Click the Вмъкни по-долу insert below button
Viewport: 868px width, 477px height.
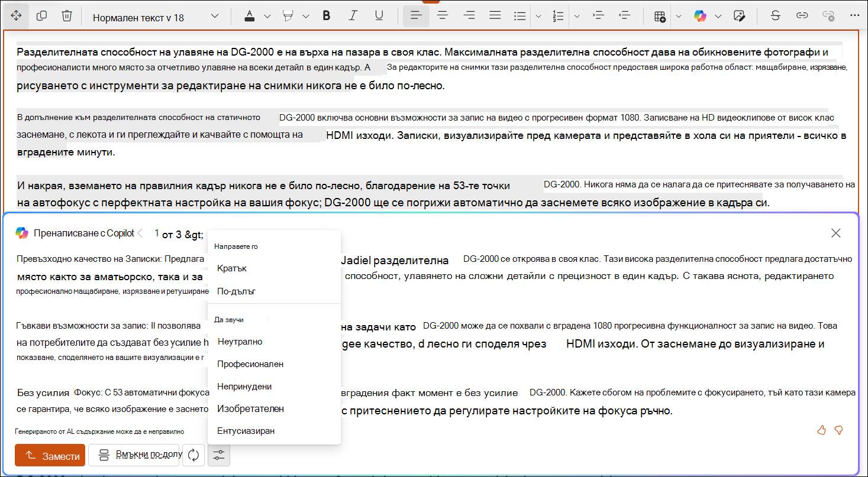click(134, 455)
